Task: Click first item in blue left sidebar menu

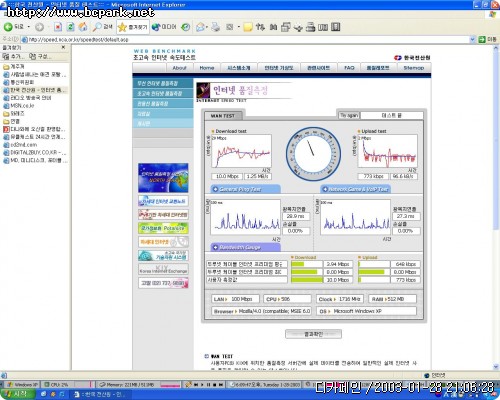Action: (x=163, y=83)
